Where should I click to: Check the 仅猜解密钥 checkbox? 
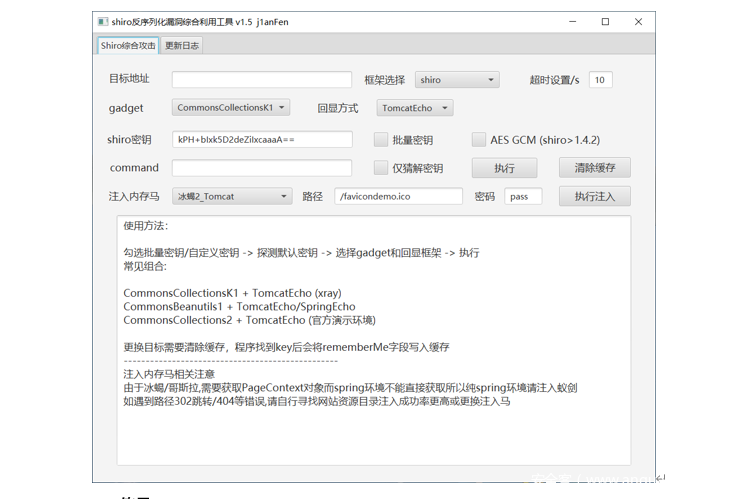[x=381, y=168]
